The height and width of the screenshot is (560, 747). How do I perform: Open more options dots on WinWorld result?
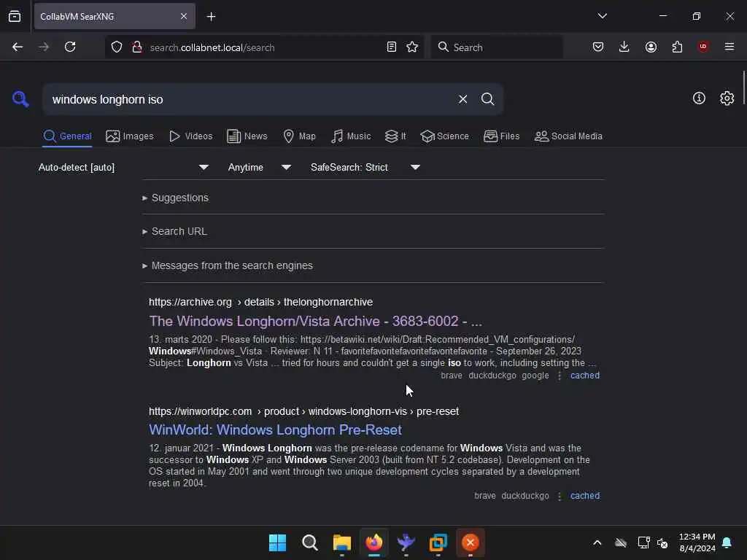tap(560, 496)
